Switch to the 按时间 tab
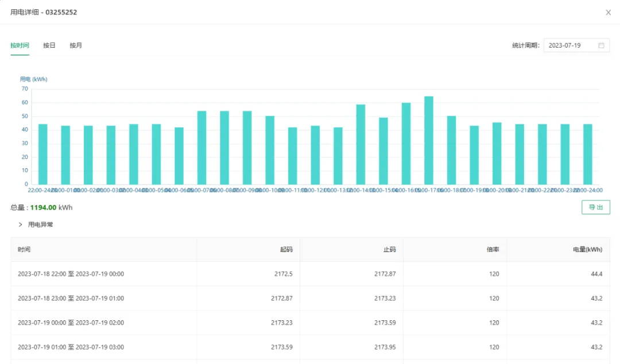The width and height of the screenshot is (620, 364). click(x=20, y=45)
